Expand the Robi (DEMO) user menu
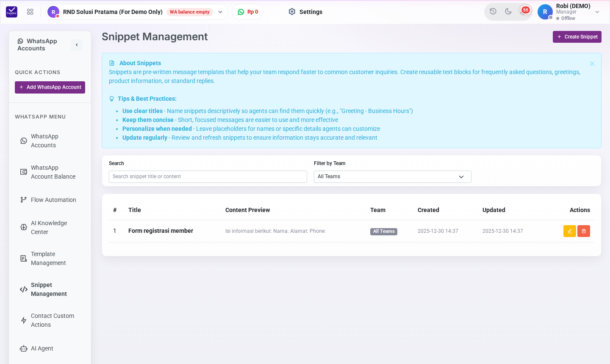The image size is (610, 364). click(569, 12)
